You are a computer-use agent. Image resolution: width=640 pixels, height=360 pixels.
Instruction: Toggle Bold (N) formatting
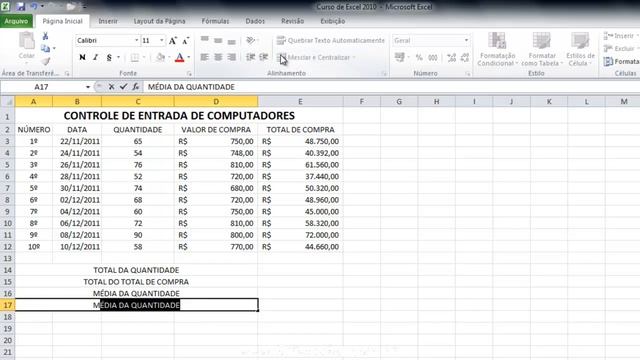click(x=82, y=58)
